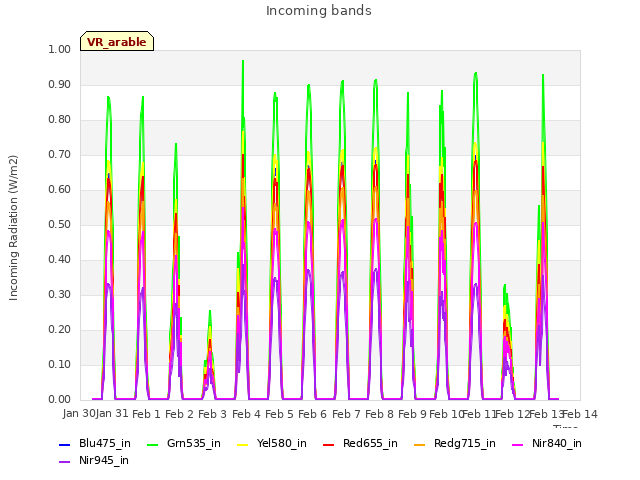Click the red Red655_in legend swatch
Viewport: 640px width, 480px height.
(329, 444)
